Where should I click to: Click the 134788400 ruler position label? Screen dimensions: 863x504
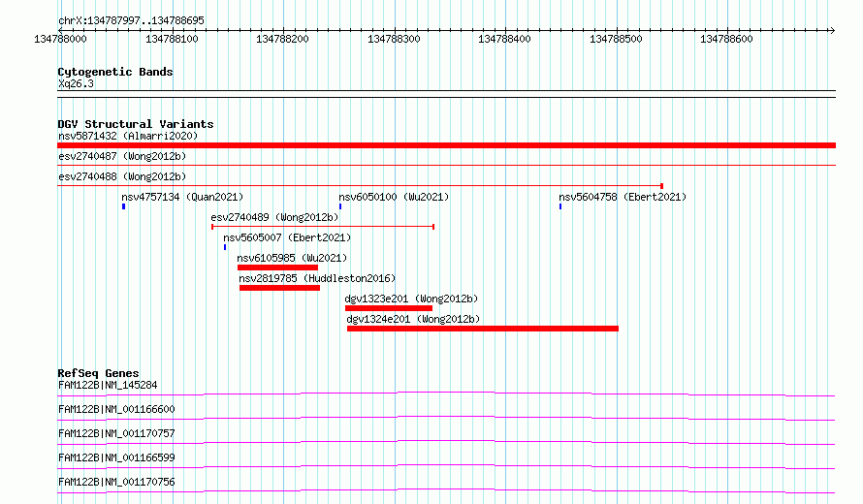click(504, 39)
